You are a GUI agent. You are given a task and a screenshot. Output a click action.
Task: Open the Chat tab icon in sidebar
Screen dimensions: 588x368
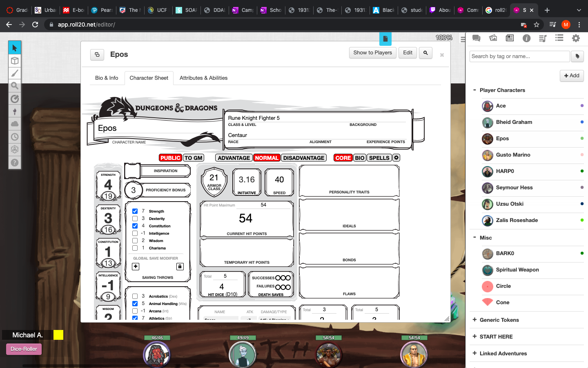point(476,38)
